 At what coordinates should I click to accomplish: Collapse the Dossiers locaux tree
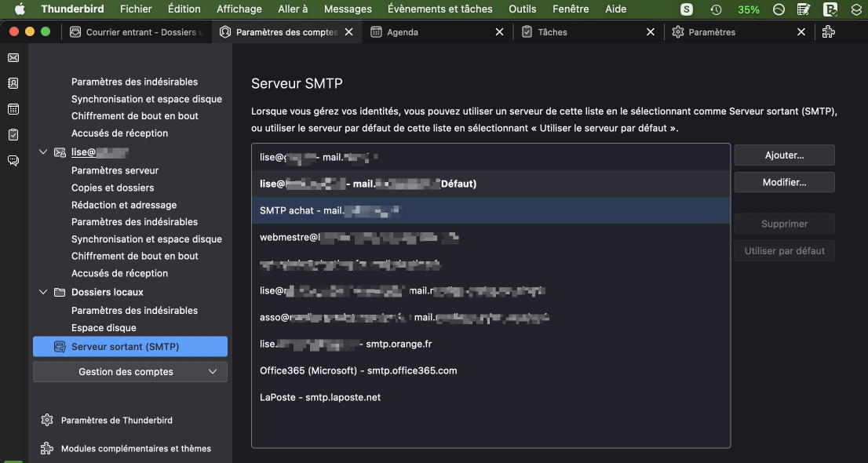pyautogui.click(x=43, y=293)
